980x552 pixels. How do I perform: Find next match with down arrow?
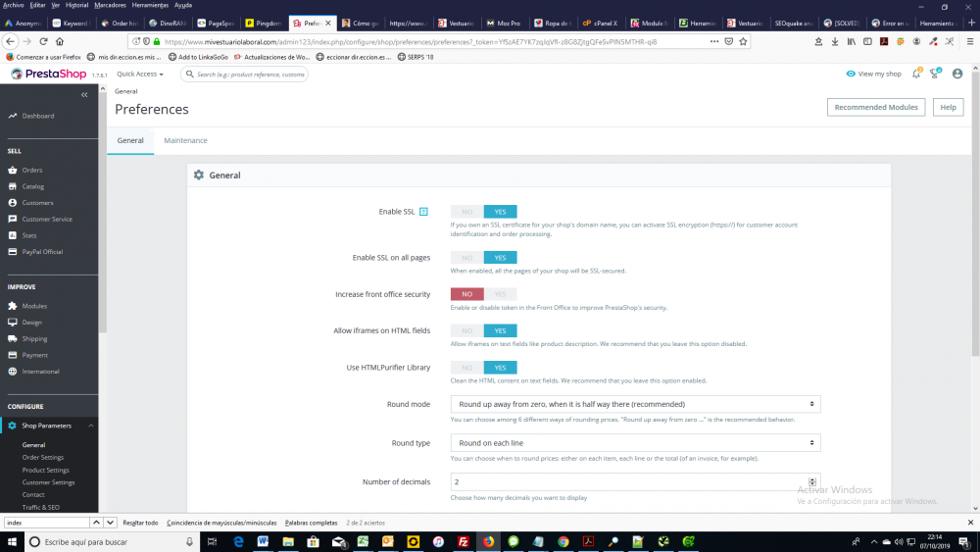(110, 523)
